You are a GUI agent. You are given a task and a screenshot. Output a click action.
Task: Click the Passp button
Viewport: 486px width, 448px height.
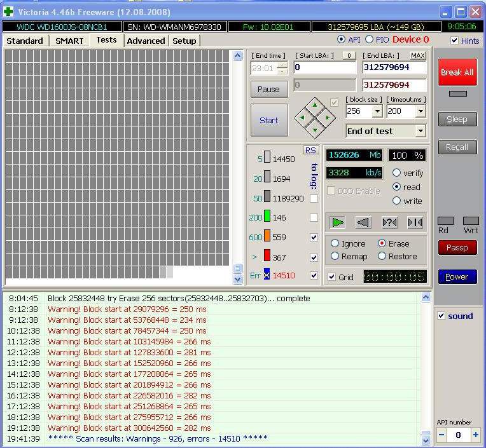coord(457,248)
